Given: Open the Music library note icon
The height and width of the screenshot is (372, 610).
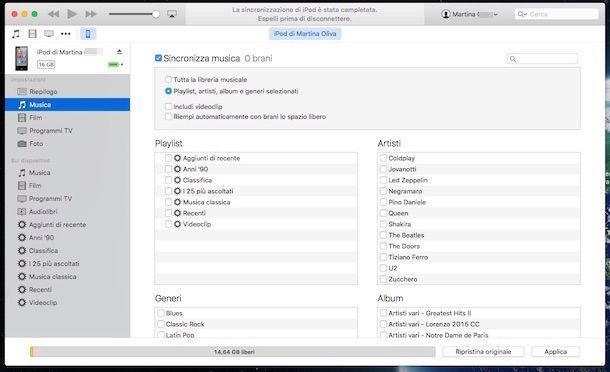Looking at the screenshot, I should 16,34.
